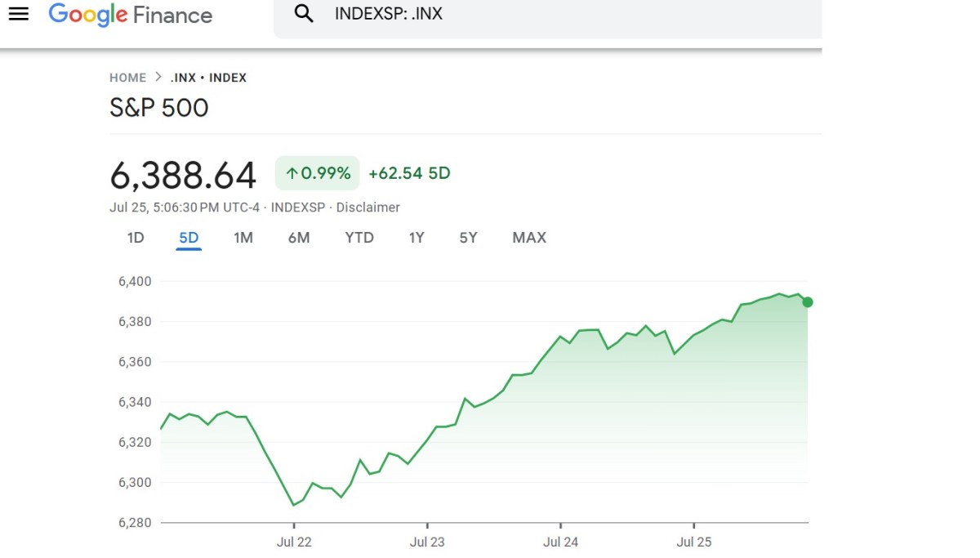The width and height of the screenshot is (980, 558).
Task: Select the 5Y chart range
Action: (x=467, y=238)
